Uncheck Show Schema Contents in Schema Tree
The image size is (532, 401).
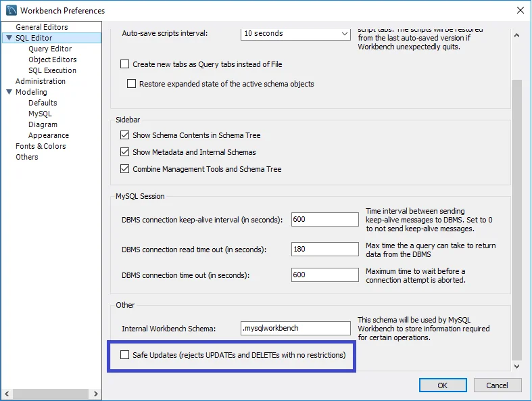124,135
